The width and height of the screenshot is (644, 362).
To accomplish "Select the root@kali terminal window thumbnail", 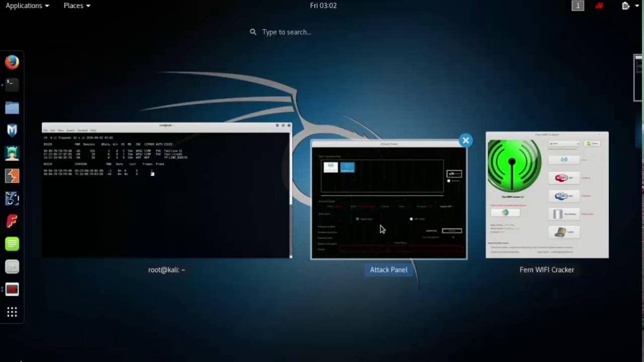I will (x=167, y=190).
